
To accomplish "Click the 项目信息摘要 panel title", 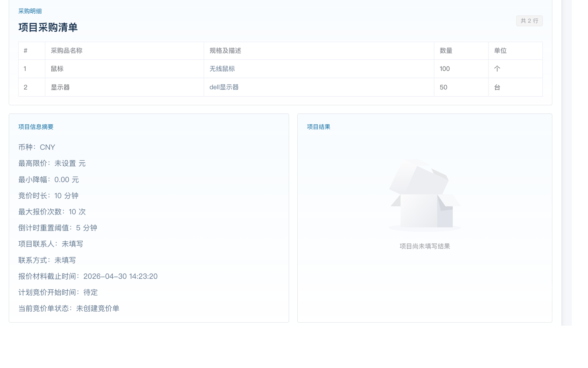I will [36, 127].
